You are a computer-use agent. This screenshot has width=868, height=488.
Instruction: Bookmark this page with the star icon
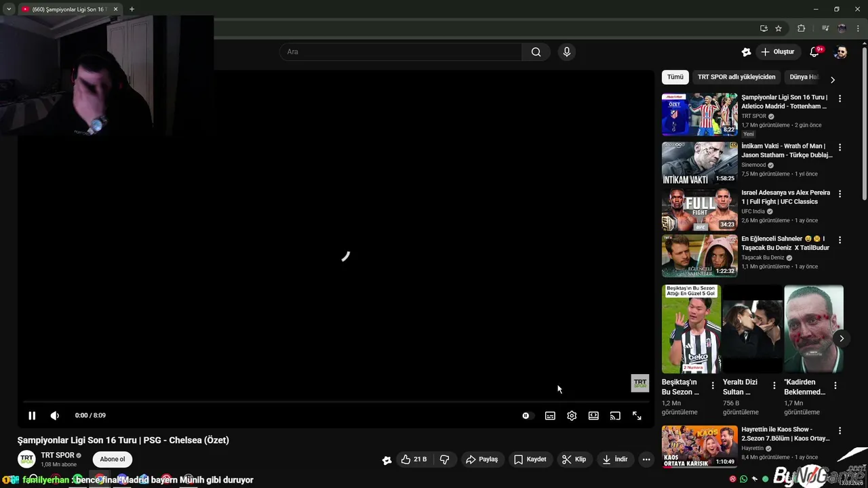(778, 28)
